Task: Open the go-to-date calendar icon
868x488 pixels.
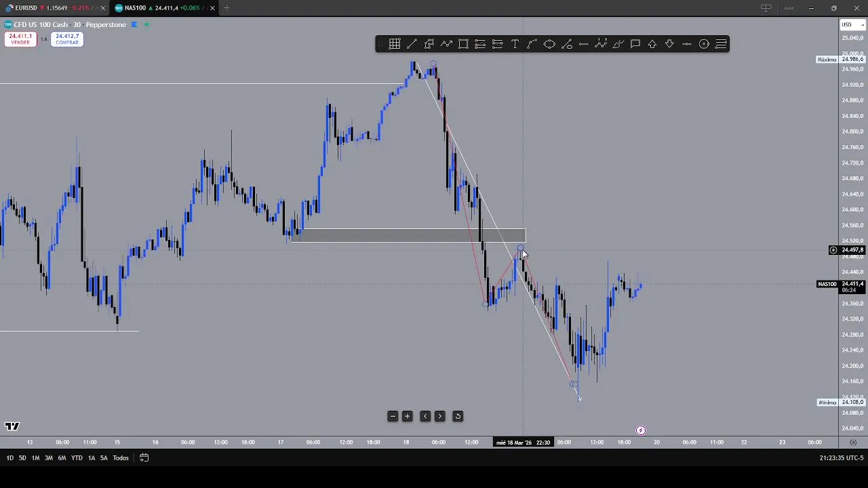Action: pos(144,457)
